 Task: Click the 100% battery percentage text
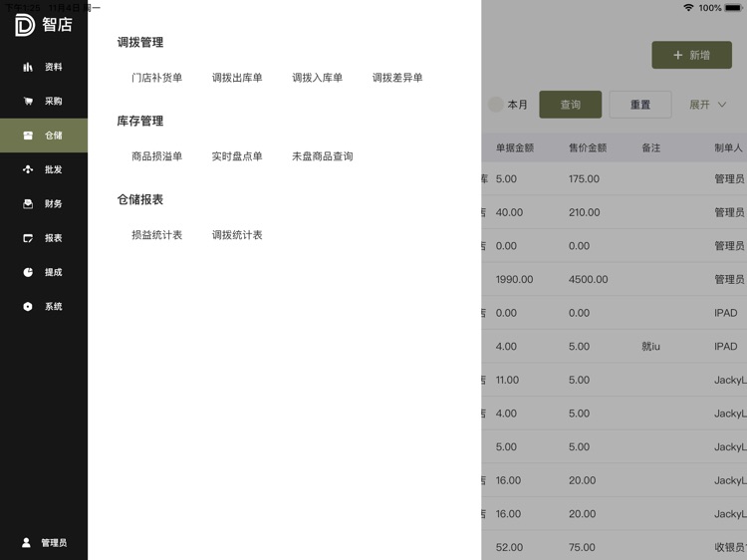[x=710, y=8]
